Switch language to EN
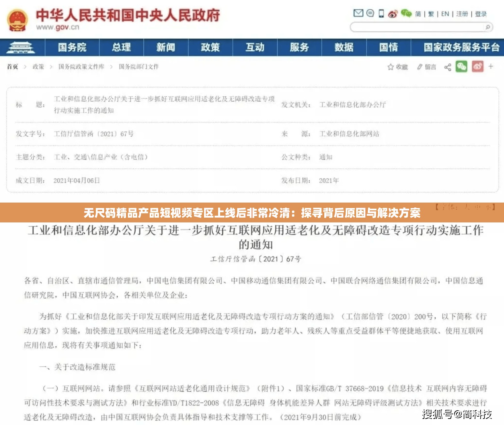The image size is (504, 425). [x=445, y=14]
